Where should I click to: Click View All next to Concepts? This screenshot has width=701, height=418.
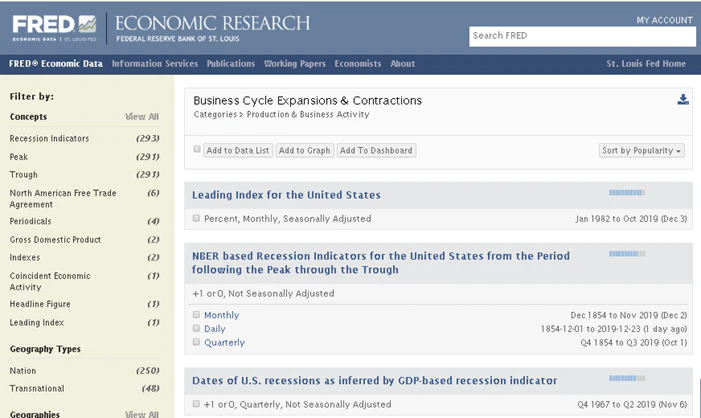142,117
